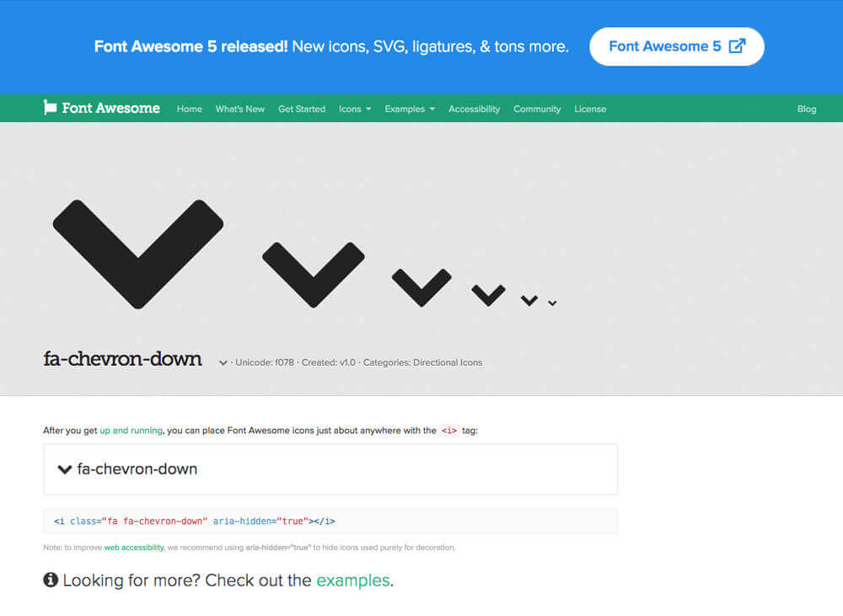This screenshot has width=843, height=616.
Task: Click the 'Created: v1.0' text
Action: point(329,363)
